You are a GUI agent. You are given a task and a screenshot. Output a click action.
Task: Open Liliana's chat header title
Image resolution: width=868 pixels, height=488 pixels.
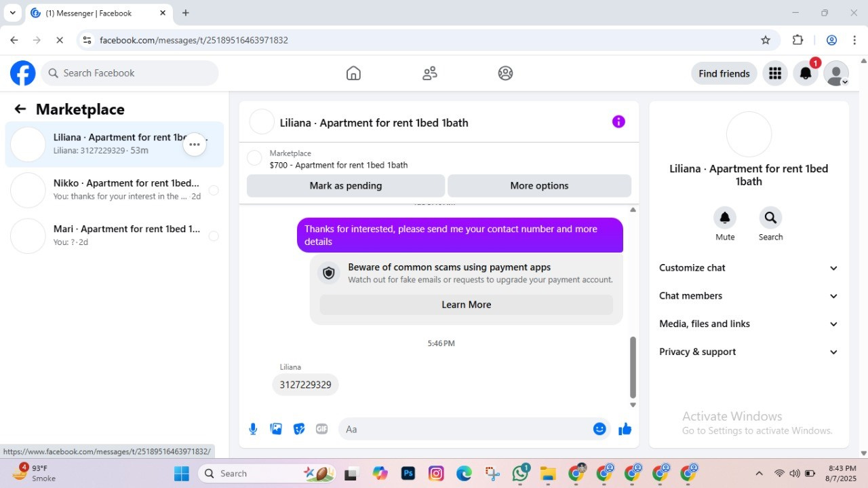[x=374, y=123]
